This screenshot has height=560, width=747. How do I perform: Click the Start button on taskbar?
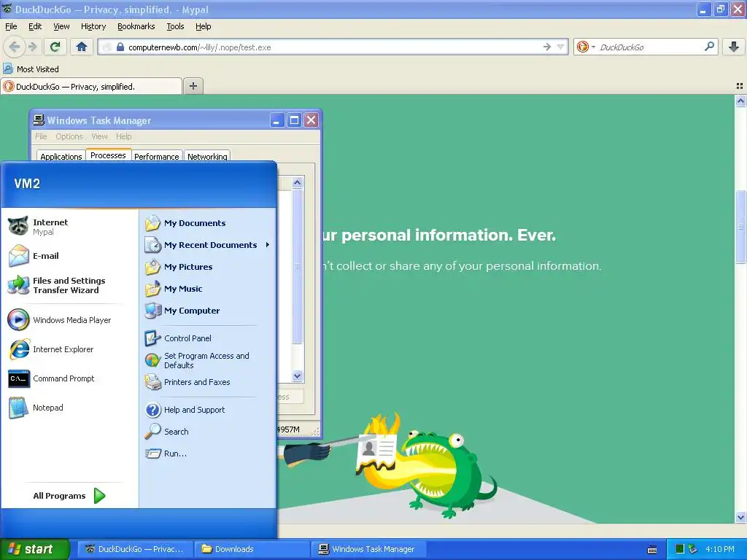click(34, 549)
